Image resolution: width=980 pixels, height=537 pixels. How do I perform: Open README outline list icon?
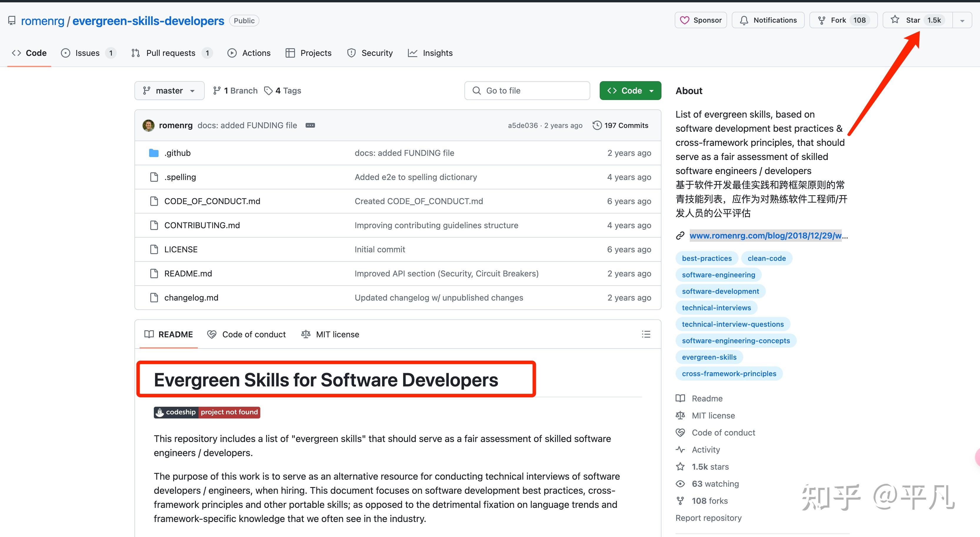[x=646, y=334]
